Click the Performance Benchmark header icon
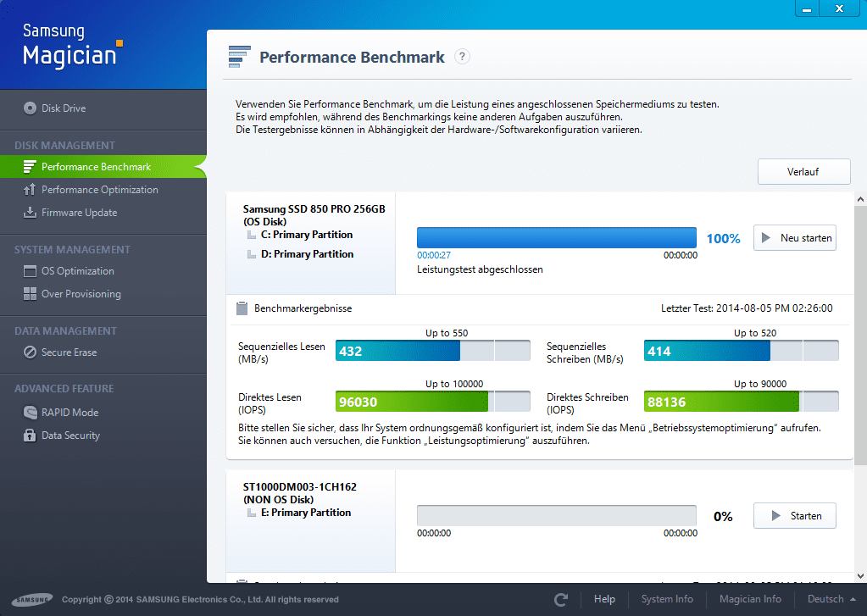 click(x=239, y=57)
